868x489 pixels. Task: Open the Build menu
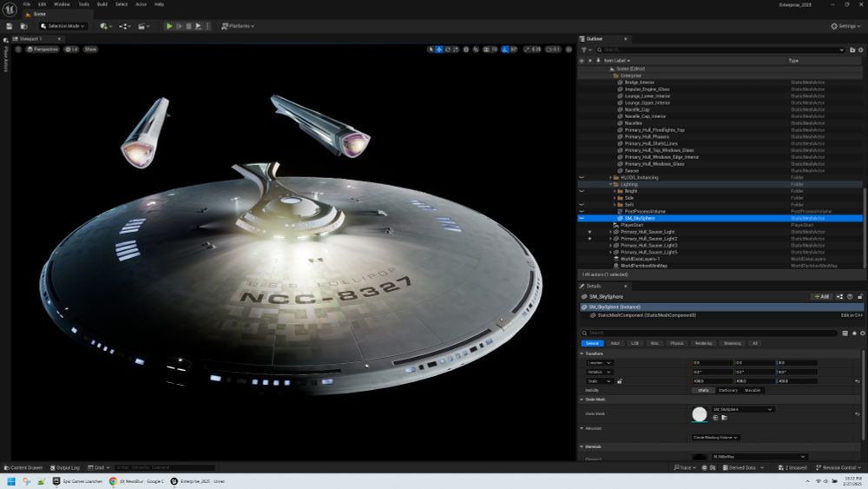(x=102, y=3)
